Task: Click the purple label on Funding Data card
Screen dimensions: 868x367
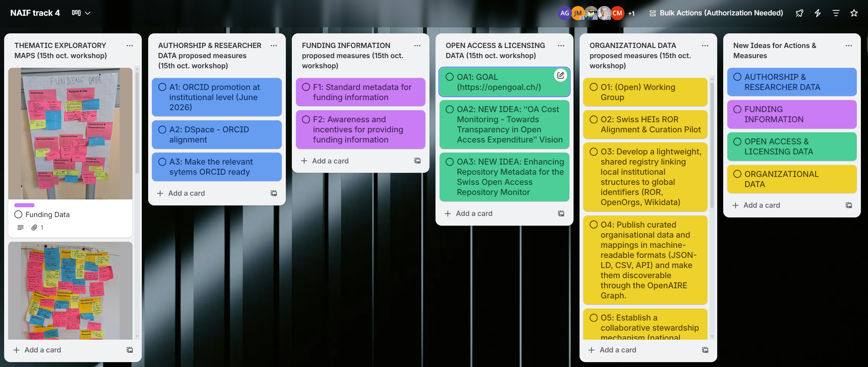Action: pyautogui.click(x=24, y=205)
